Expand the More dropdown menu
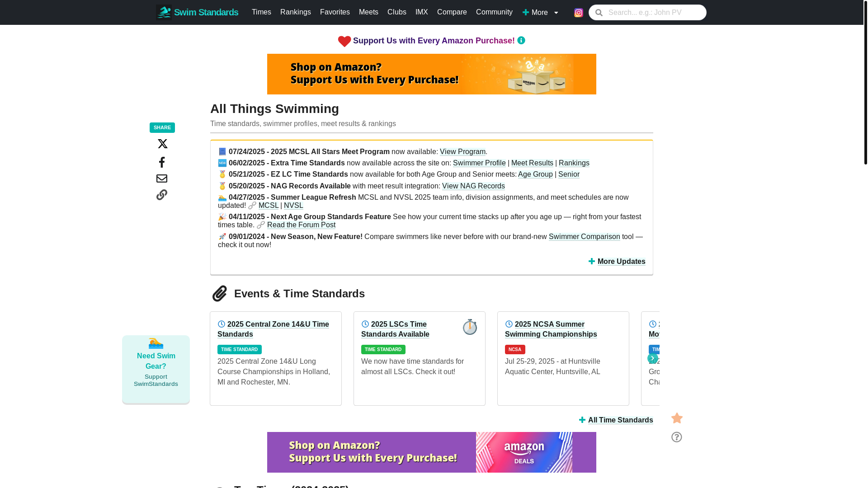The width and height of the screenshot is (868, 488). pos(540,13)
